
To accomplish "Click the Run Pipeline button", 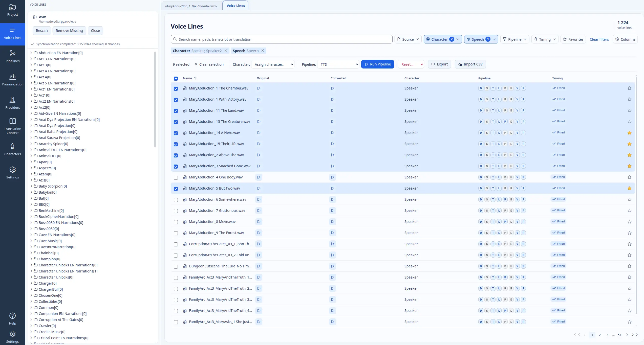I will pyautogui.click(x=377, y=64).
